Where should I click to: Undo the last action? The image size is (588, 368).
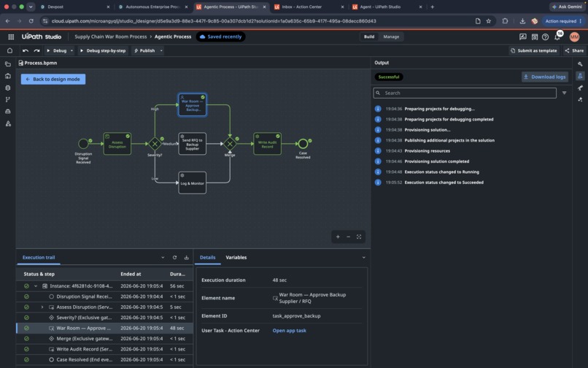click(x=25, y=50)
